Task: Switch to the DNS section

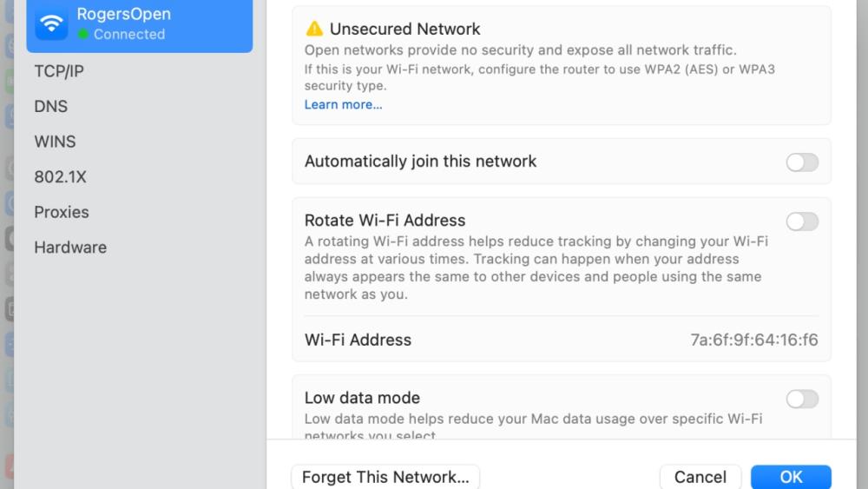Action: click(x=51, y=106)
